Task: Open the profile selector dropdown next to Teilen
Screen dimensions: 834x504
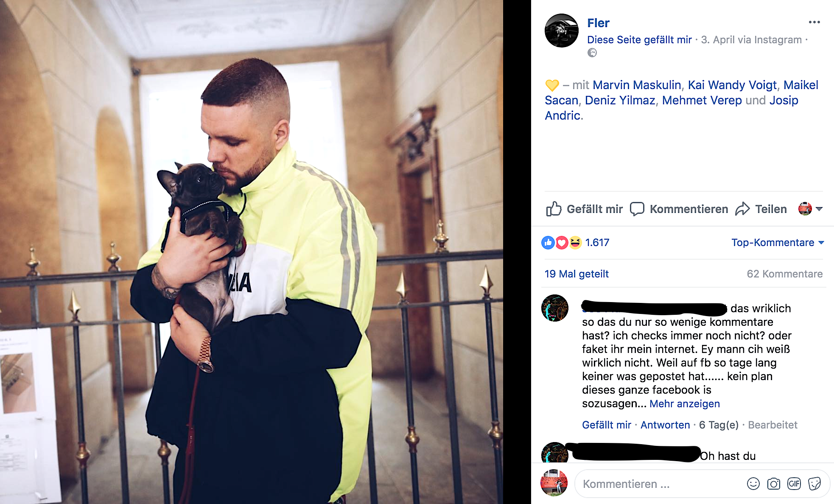Action: (x=810, y=209)
